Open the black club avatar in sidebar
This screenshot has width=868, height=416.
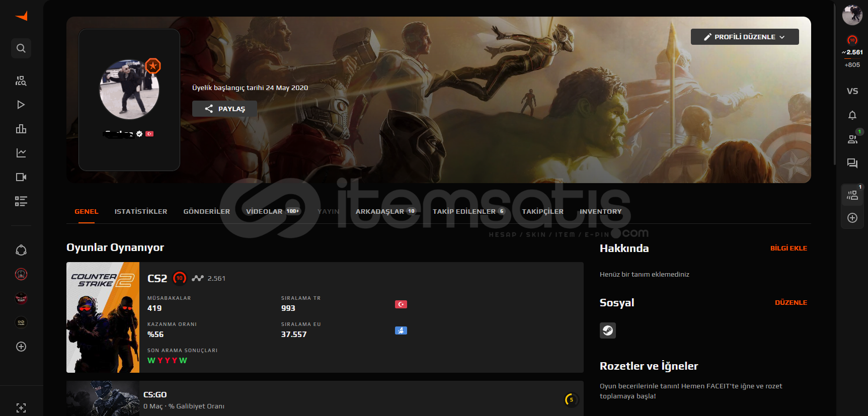[21, 322]
